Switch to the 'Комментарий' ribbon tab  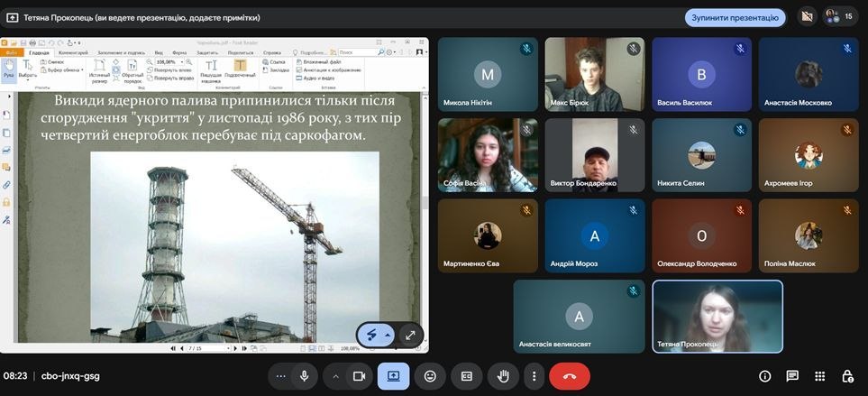(x=72, y=52)
